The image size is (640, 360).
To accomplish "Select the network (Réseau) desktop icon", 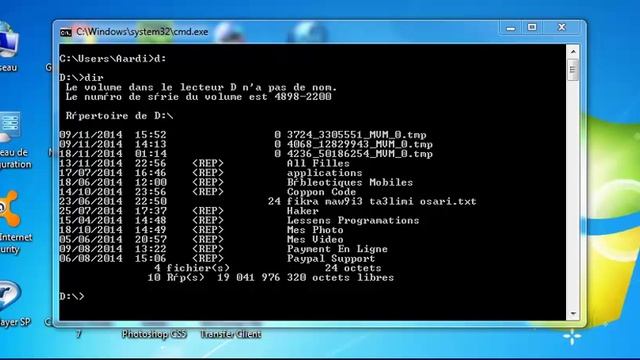I will pos(9,46).
